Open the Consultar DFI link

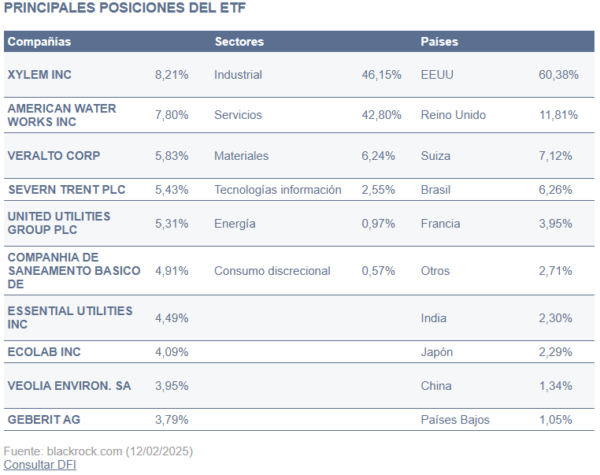pos(40,464)
